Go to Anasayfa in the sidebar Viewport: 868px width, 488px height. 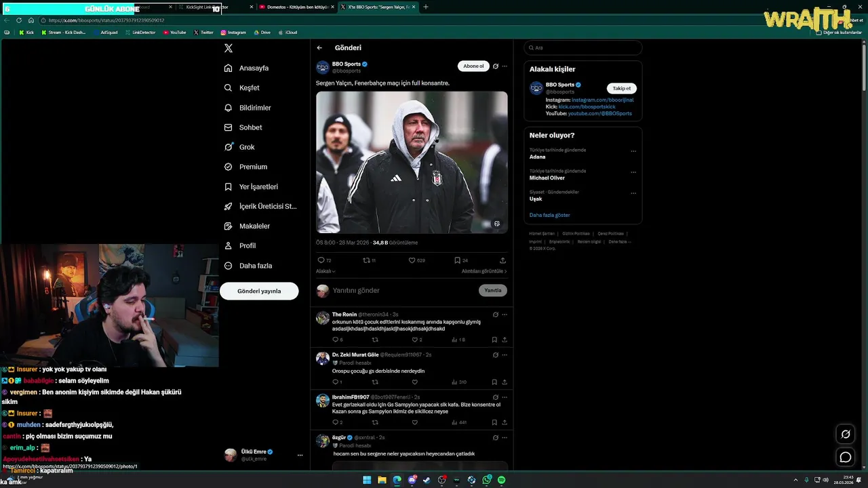(x=247, y=68)
